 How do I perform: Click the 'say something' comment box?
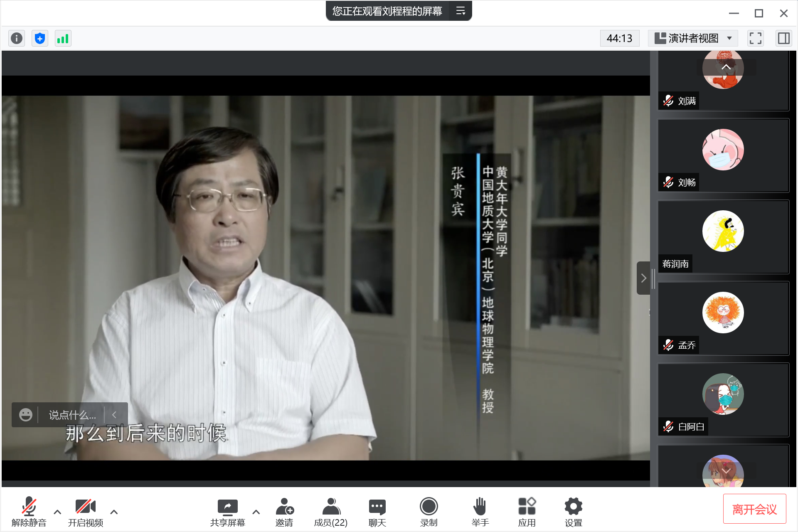[72, 415]
